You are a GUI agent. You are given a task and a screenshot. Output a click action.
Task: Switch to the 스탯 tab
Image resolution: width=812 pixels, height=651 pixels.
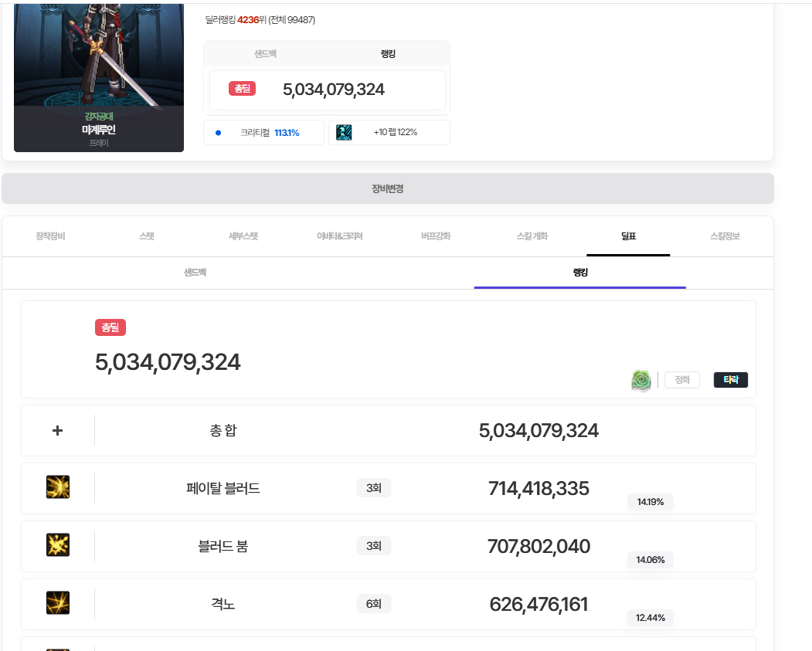coord(147,236)
